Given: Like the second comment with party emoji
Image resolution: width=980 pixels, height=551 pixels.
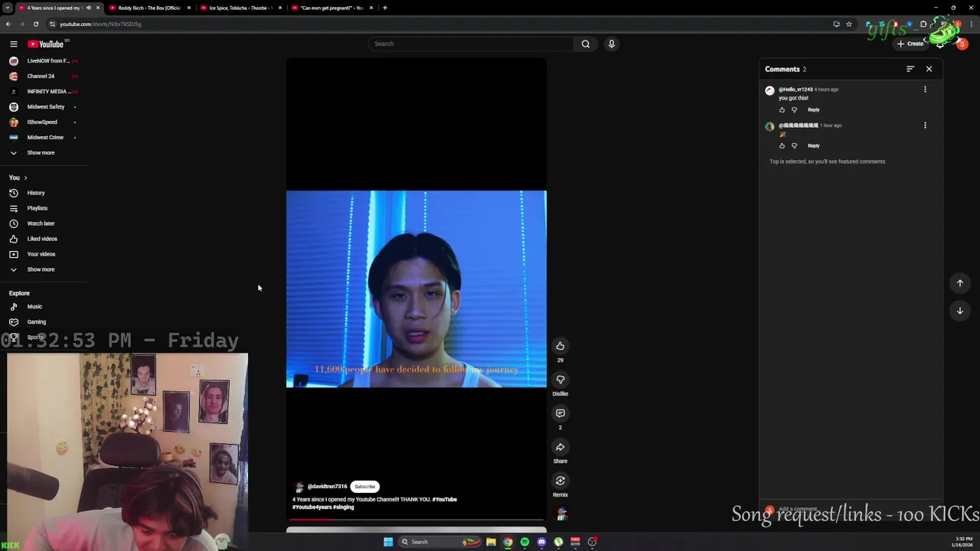Looking at the screenshot, I should tap(782, 146).
